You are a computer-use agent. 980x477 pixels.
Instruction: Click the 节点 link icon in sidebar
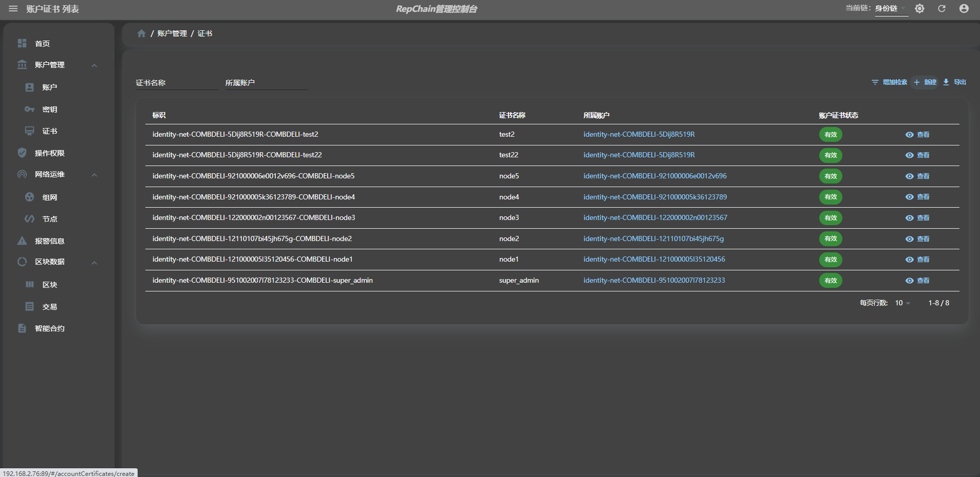[30, 218]
